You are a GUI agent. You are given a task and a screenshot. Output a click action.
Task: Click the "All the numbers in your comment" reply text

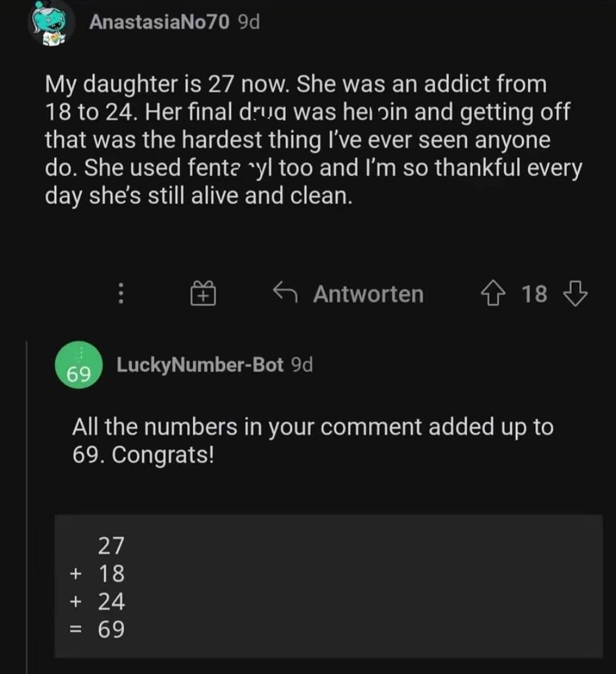click(313, 441)
